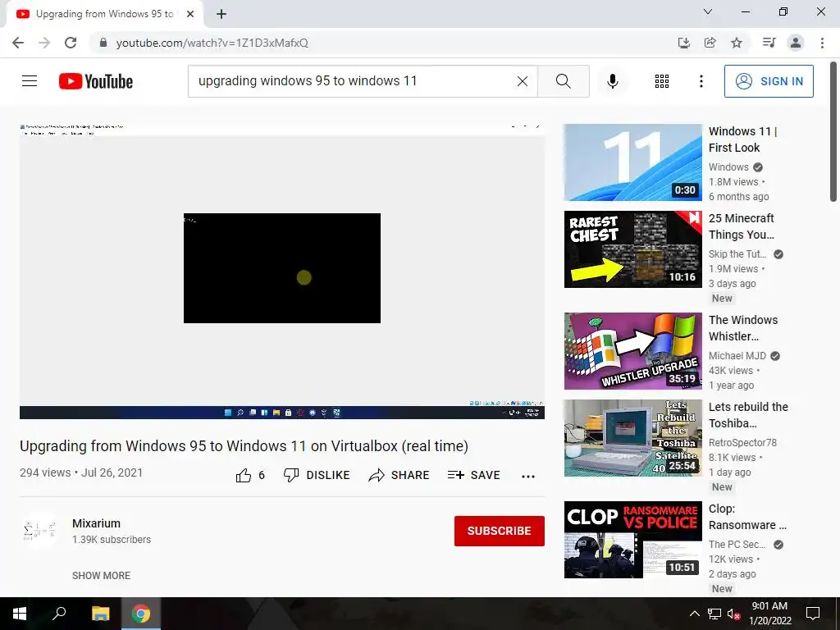
Task: Click the video player area
Action: [x=282, y=271]
